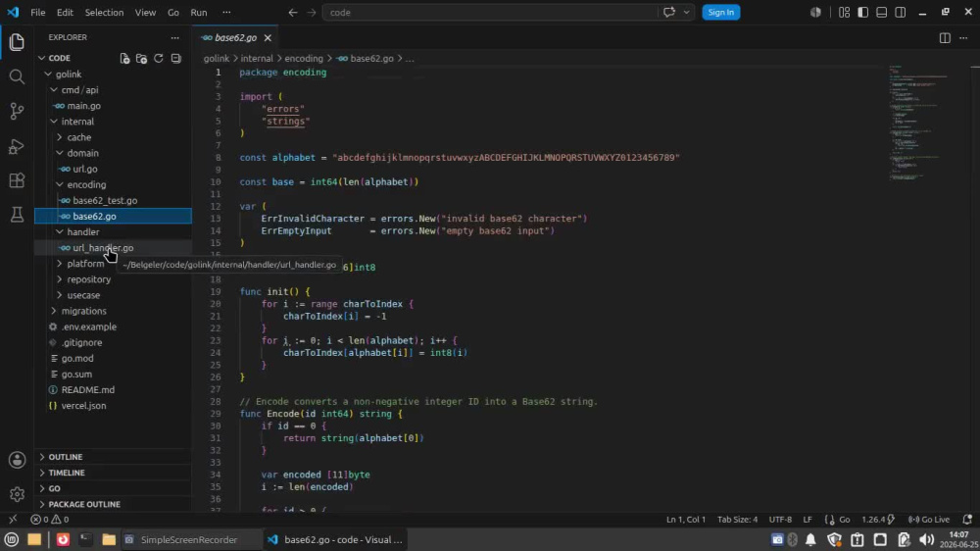
Task: Open the Accounts menu in the activity bar
Action: pos(17,460)
